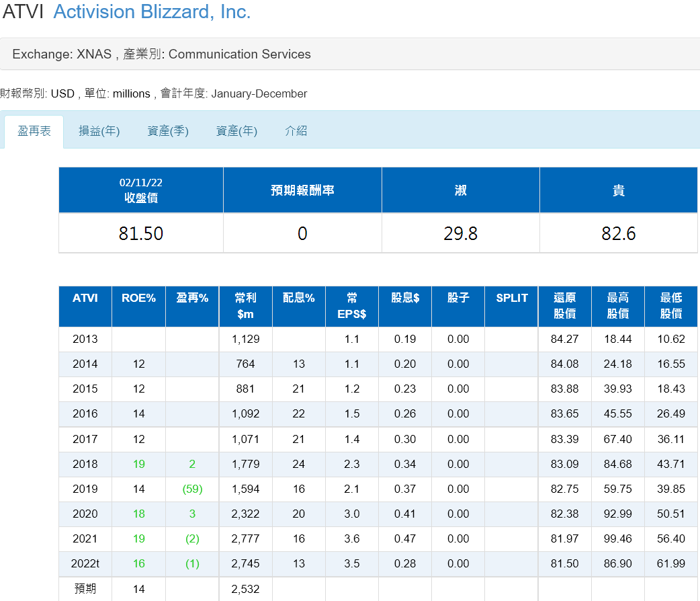
Task: Switch to the 盈再表 tab
Action: tap(34, 131)
